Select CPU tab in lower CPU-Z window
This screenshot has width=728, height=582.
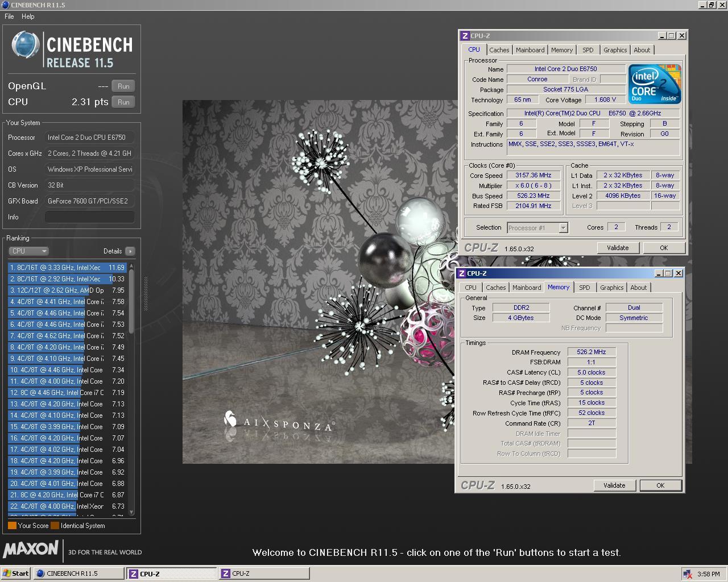470,288
